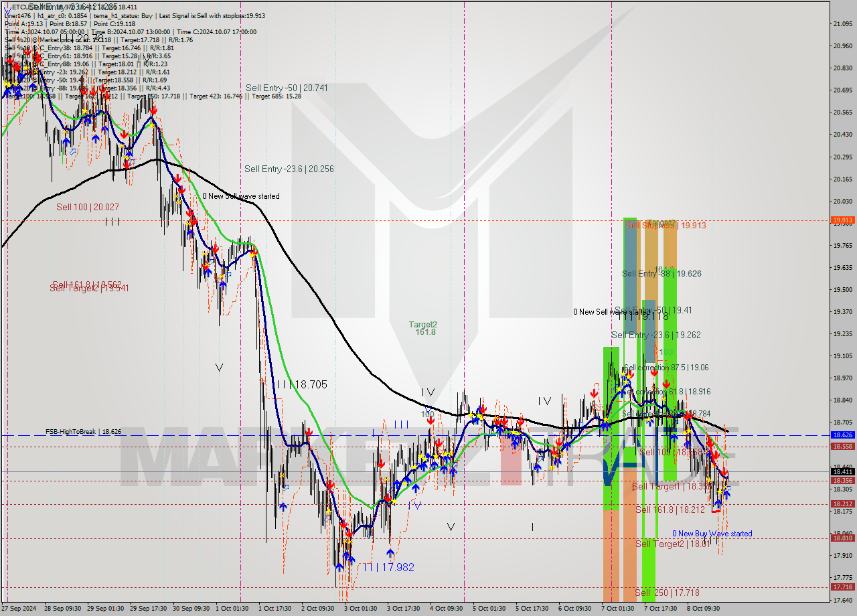857x616 pixels.
Task: Click the 20.960 price scale value
Action: tap(843, 46)
